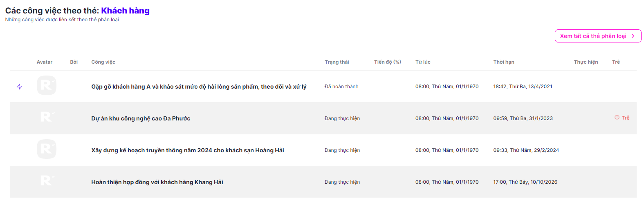Click the red clock 'Trễ' late indicator
644x207 pixels.
pos(622,118)
